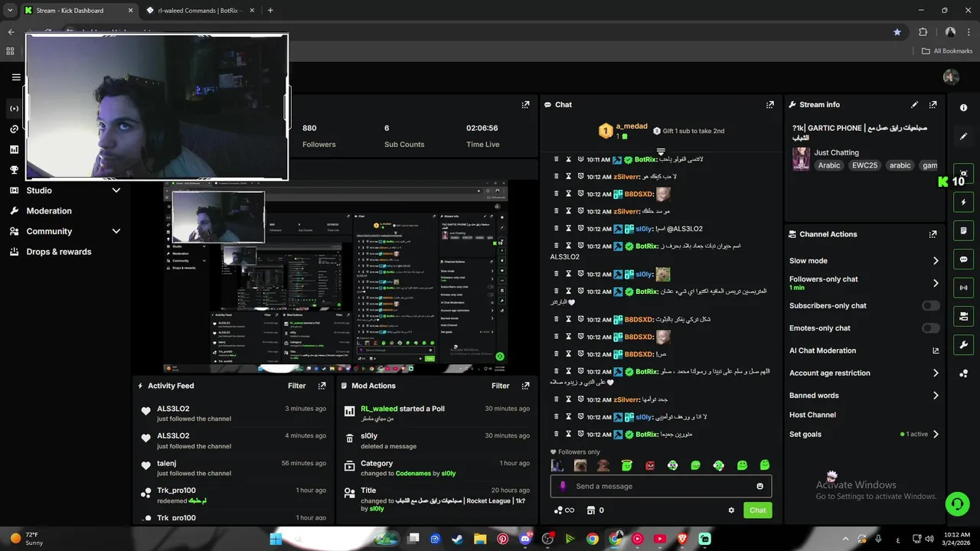
Task: Expand the Community sidebar section
Action: tap(116, 231)
